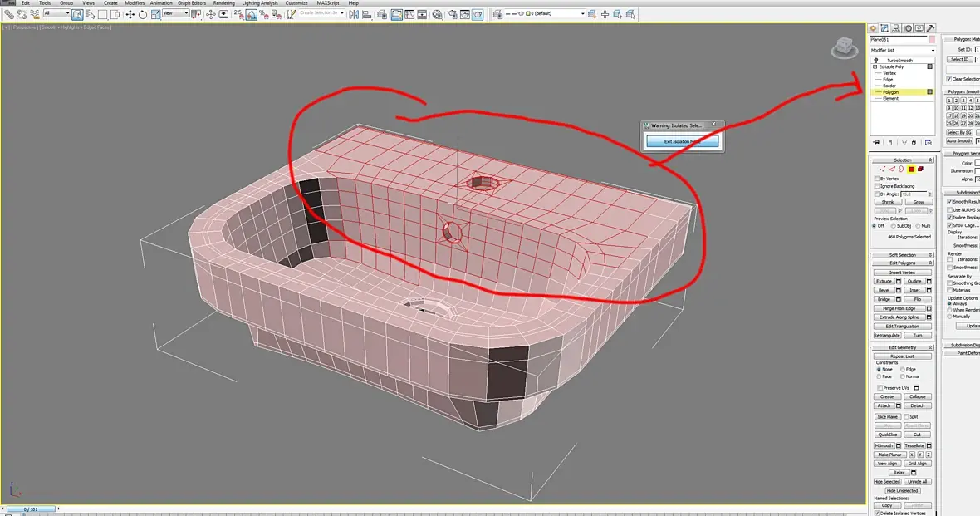Open the Customize menu

tap(296, 3)
